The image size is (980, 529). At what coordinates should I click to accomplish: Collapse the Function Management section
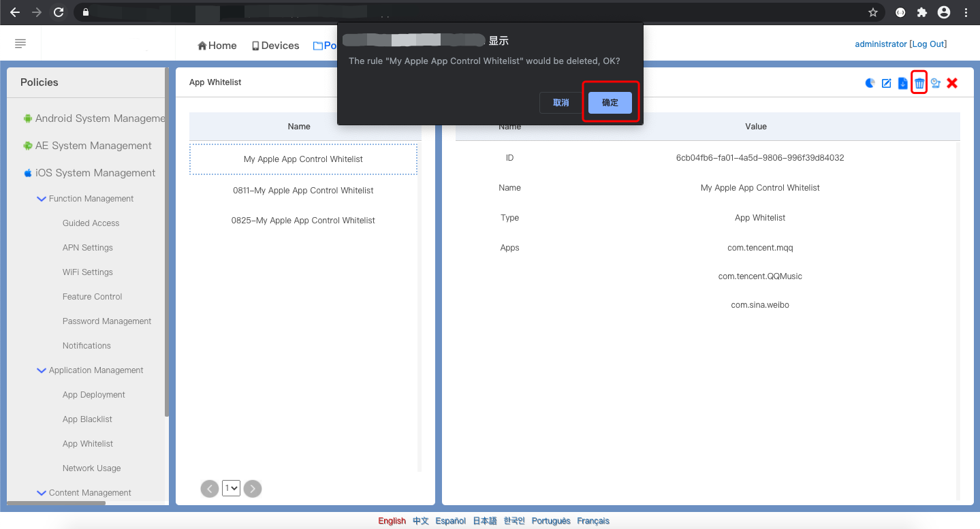(41, 199)
